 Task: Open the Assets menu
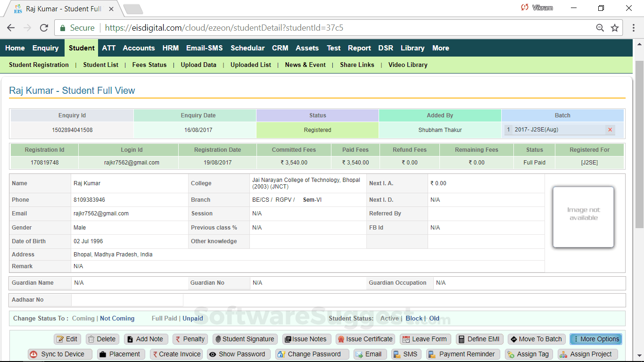[x=307, y=48]
